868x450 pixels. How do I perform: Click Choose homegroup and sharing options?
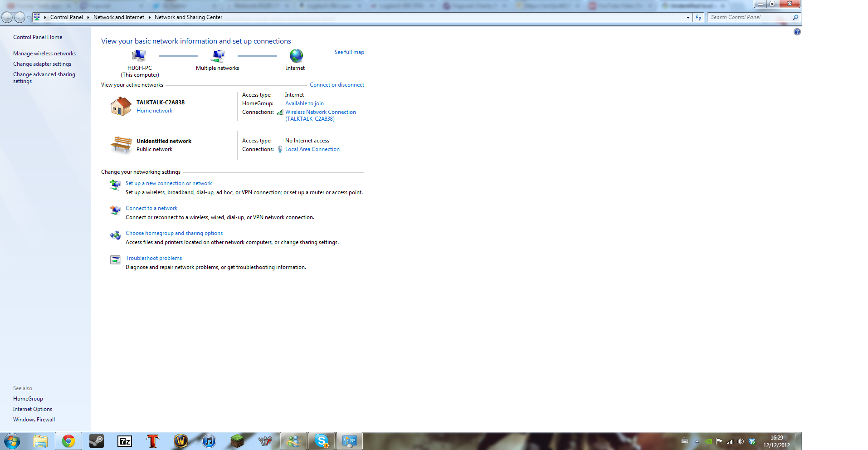pyautogui.click(x=174, y=233)
